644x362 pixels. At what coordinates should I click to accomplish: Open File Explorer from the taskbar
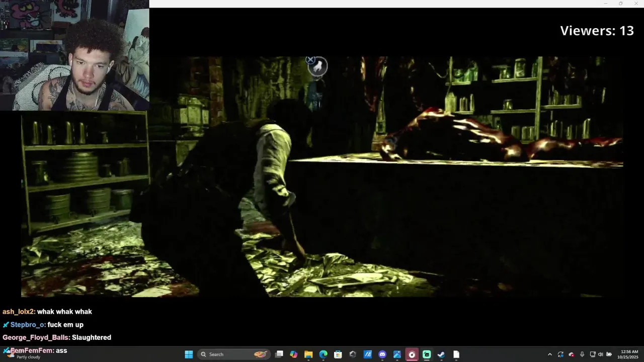pyautogui.click(x=308, y=354)
